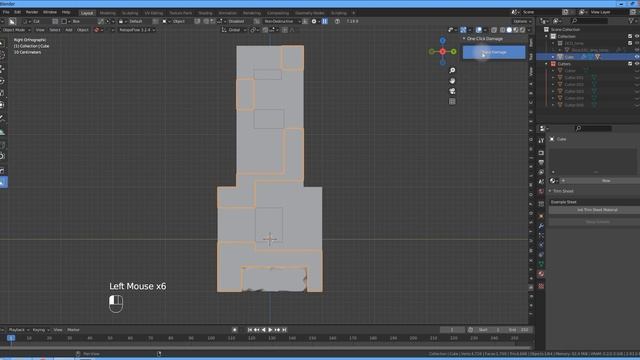Click the Example Sheet name field
The image size is (640, 360).
pyautogui.click(x=594, y=202)
